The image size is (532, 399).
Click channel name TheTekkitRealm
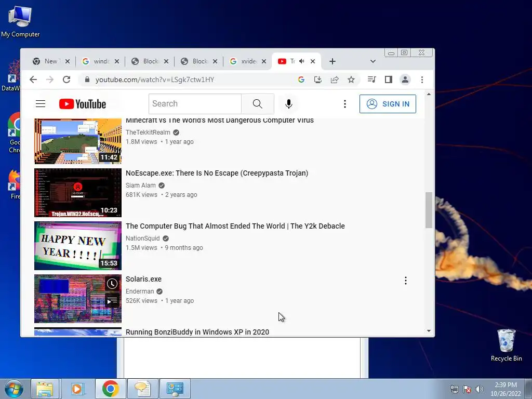point(148,132)
